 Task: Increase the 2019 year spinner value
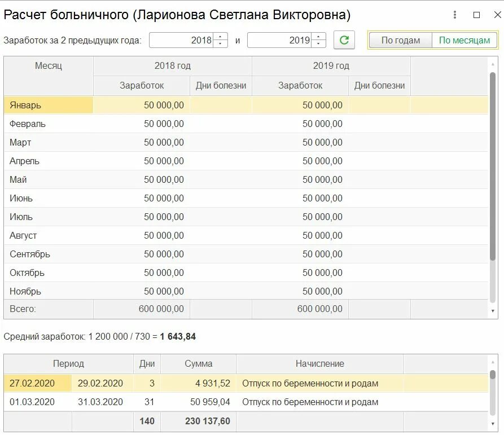tap(319, 37)
